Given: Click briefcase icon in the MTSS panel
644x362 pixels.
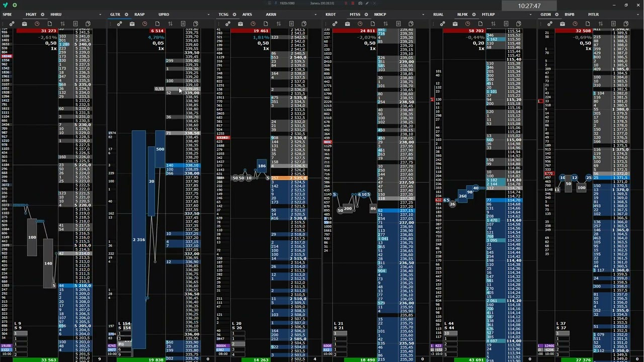Looking at the screenshot, I should pos(347,24).
